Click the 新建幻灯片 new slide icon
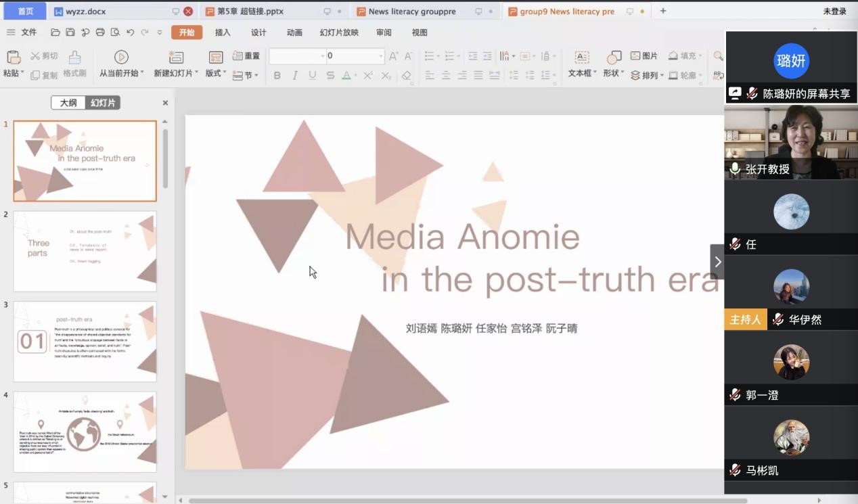The height and width of the screenshot is (504, 858). (x=176, y=58)
